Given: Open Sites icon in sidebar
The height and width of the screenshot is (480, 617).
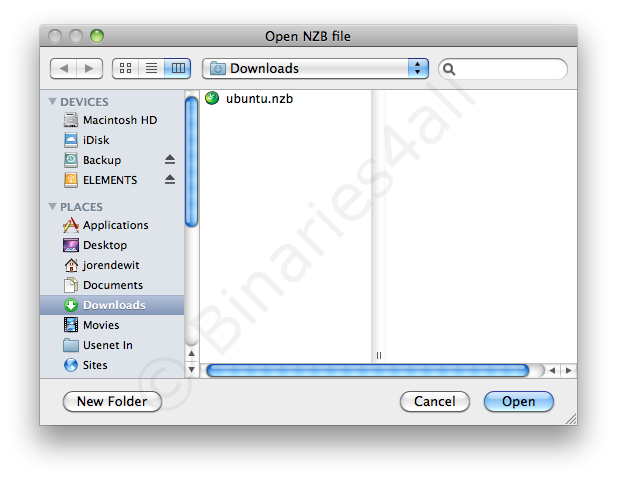Looking at the screenshot, I should (x=71, y=365).
